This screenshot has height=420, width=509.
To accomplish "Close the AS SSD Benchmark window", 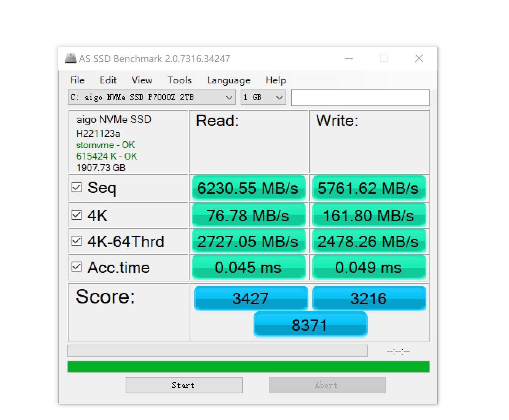I will pyautogui.click(x=419, y=59).
